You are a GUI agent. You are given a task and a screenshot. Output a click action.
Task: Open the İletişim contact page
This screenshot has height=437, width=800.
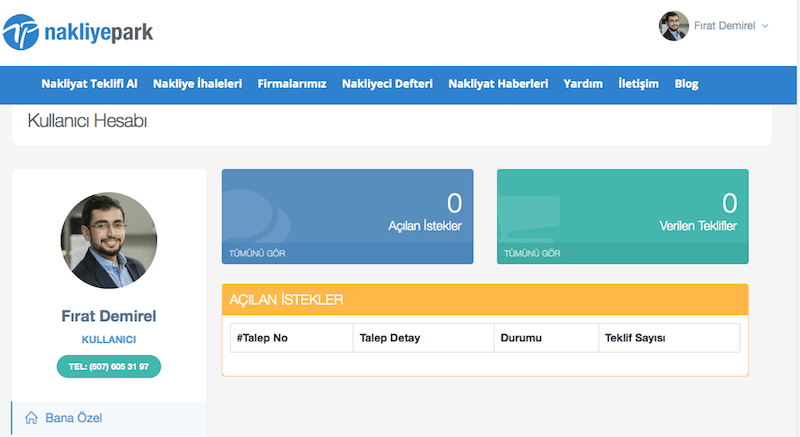click(x=638, y=84)
